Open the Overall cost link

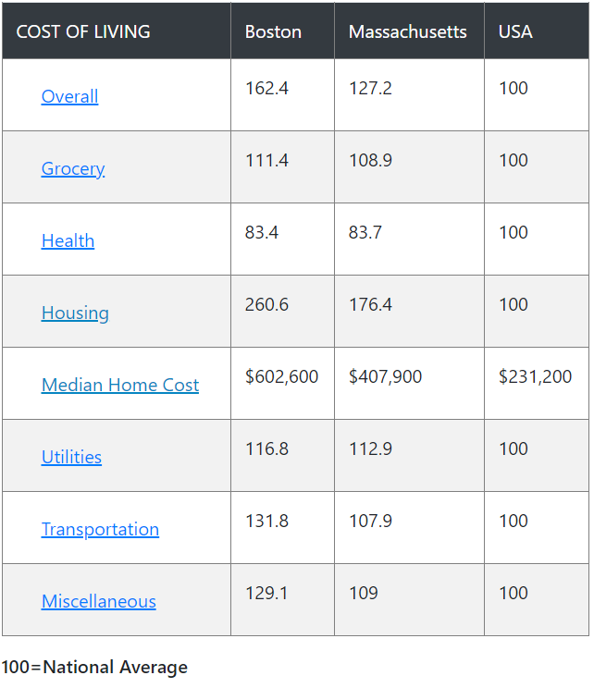pyautogui.click(x=69, y=96)
